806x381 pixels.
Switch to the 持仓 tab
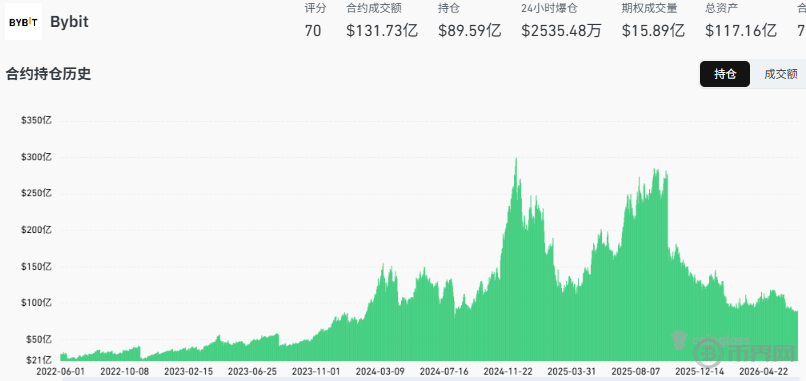[725, 74]
